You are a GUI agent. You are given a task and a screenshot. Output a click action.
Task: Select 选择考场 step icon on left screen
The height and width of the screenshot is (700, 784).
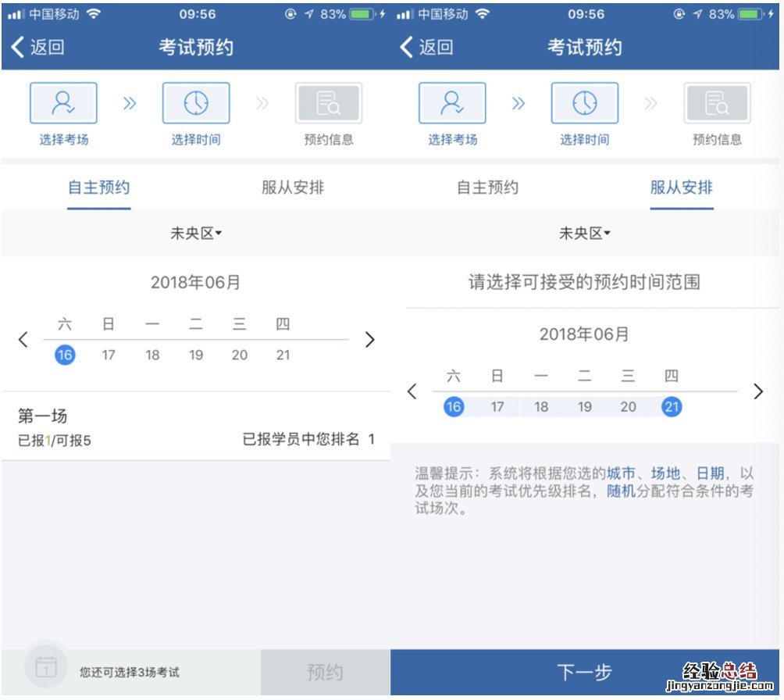[x=63, y=103]
